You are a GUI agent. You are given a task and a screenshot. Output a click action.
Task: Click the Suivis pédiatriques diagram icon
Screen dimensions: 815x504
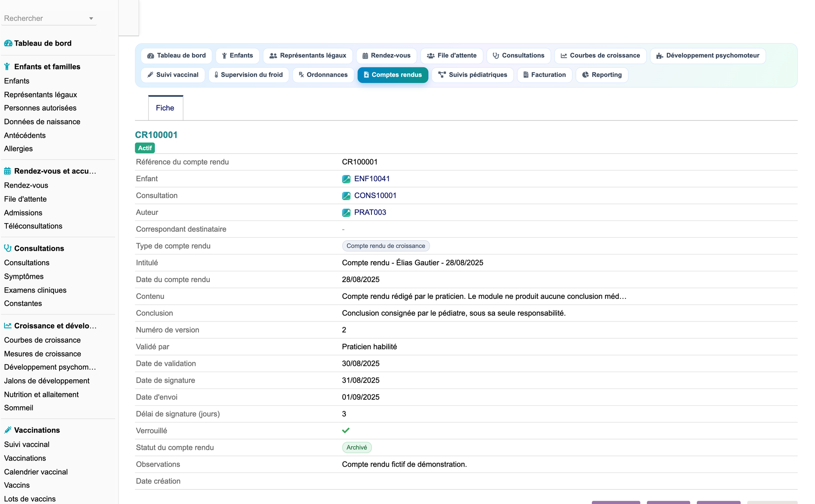442,75
